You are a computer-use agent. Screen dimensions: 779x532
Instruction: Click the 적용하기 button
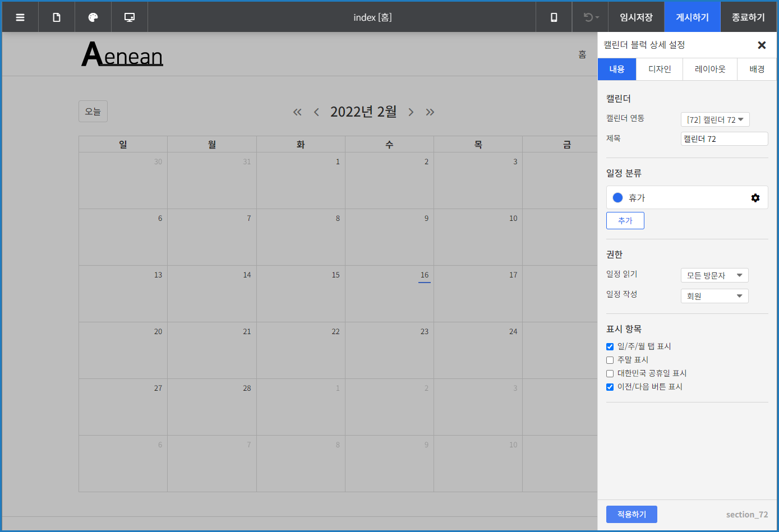click(632, 514)
